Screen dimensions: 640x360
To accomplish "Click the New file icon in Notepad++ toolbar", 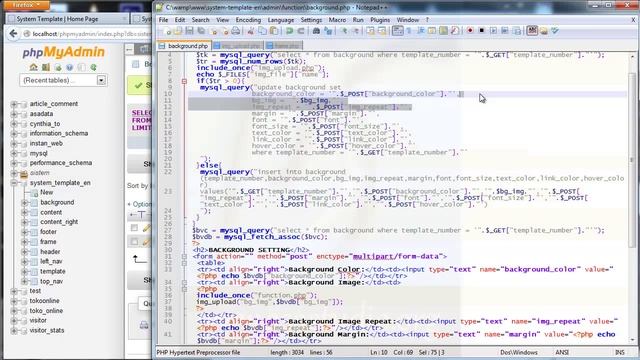I will [x=167, y=31].
